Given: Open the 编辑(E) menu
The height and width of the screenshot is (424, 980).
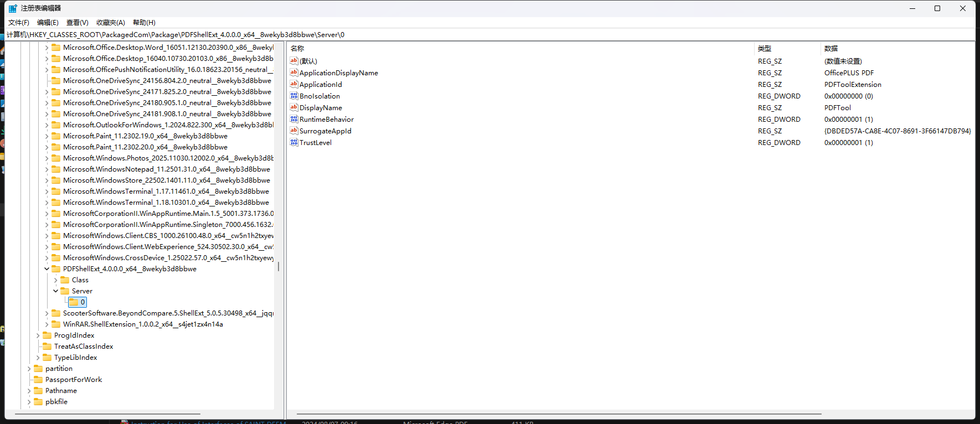Looking at the screenshot, I should (x=48, y=23).
